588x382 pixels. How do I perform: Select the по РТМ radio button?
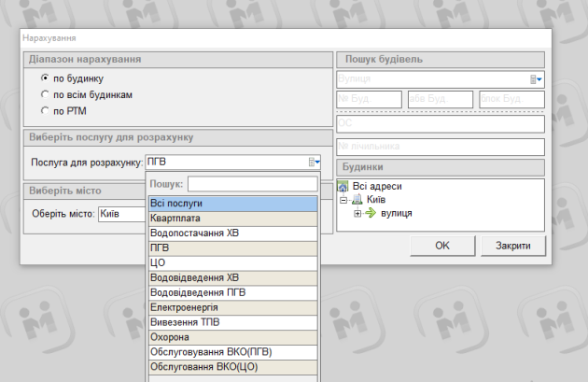(44, 111)
